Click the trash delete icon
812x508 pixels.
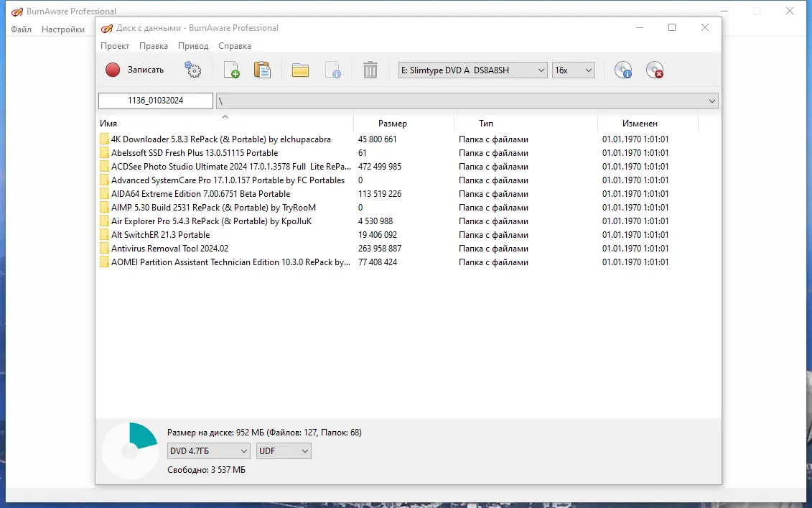tap(370, 70)
